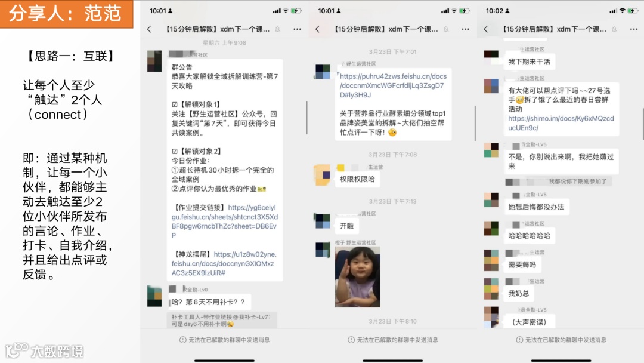Open puhru42zws feishu docs link
This screenshot has width=644, height=363.
pyautogui.click(x=393, y=85)
